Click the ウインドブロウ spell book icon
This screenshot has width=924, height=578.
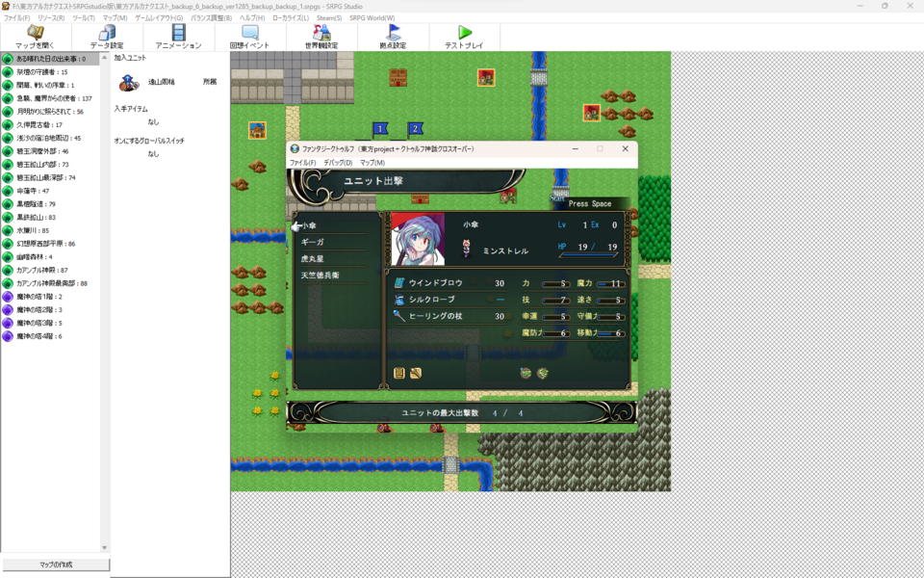point(398,283)
